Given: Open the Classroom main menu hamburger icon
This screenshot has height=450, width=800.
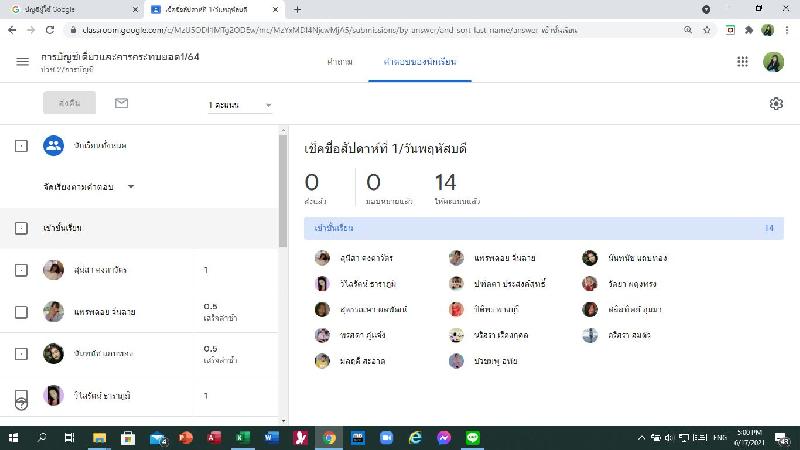Looking at the screenshot, I should 22,62.
